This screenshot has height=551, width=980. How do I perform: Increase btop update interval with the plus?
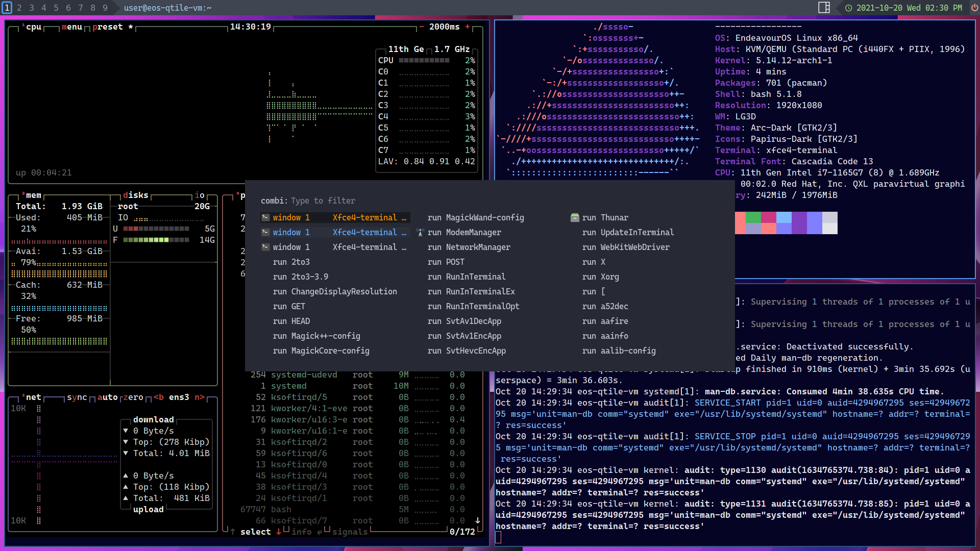468,27
